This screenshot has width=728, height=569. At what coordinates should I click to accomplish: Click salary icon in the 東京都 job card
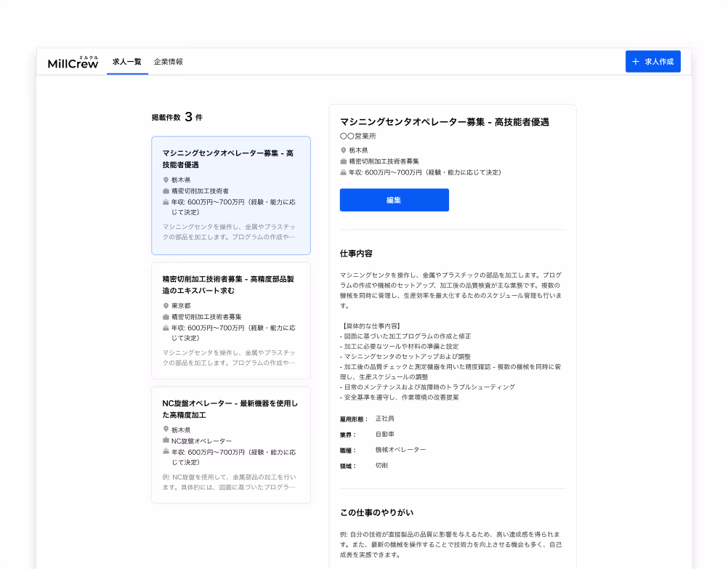tap(166, 328)
